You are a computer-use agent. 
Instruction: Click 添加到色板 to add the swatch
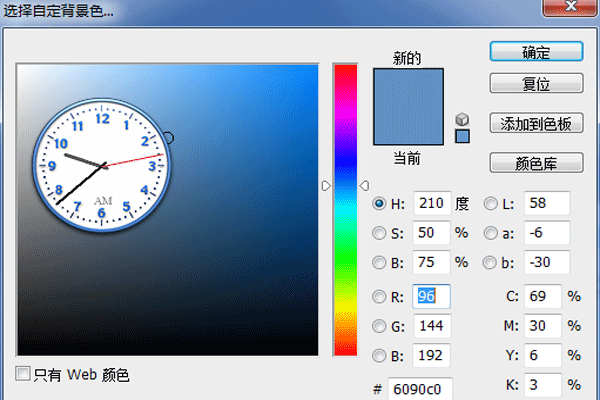(x=536, y=123)
